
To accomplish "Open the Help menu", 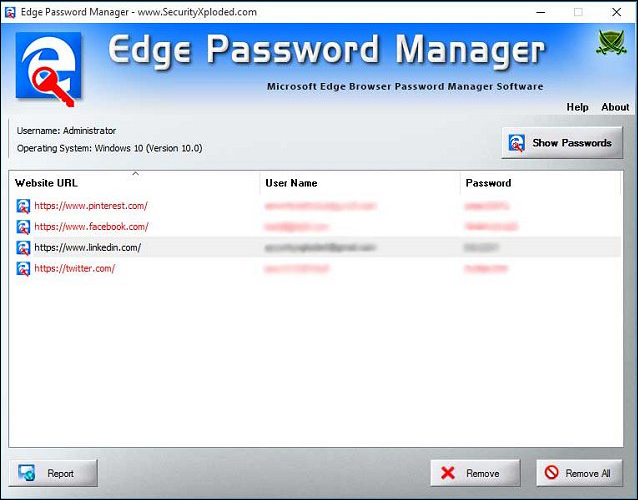I will 577,107.
